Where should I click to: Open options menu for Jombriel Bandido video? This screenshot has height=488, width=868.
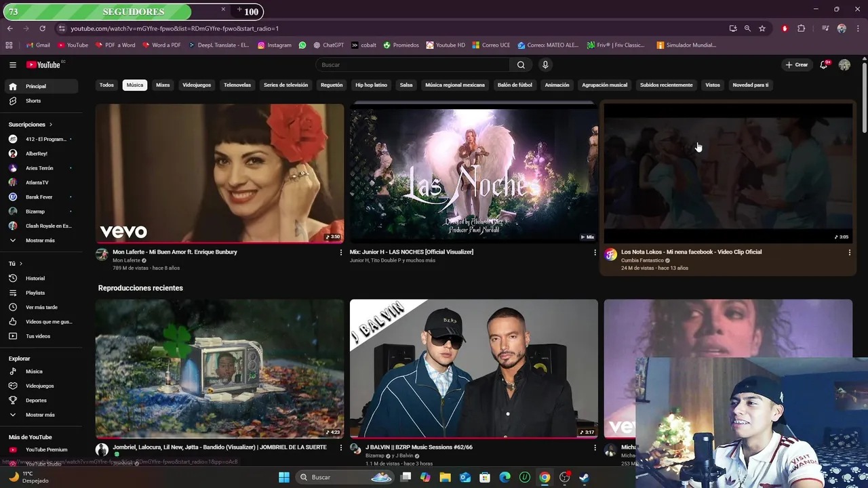(340, 447)
